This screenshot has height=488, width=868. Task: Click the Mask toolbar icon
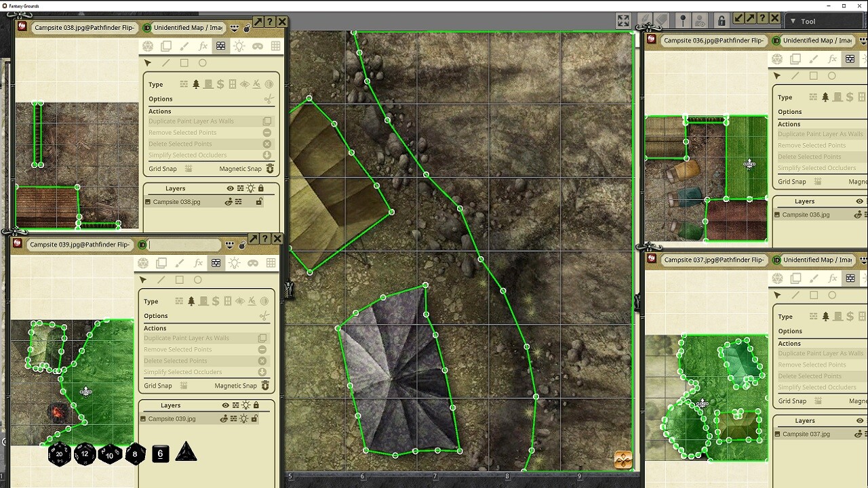(256, 45)
